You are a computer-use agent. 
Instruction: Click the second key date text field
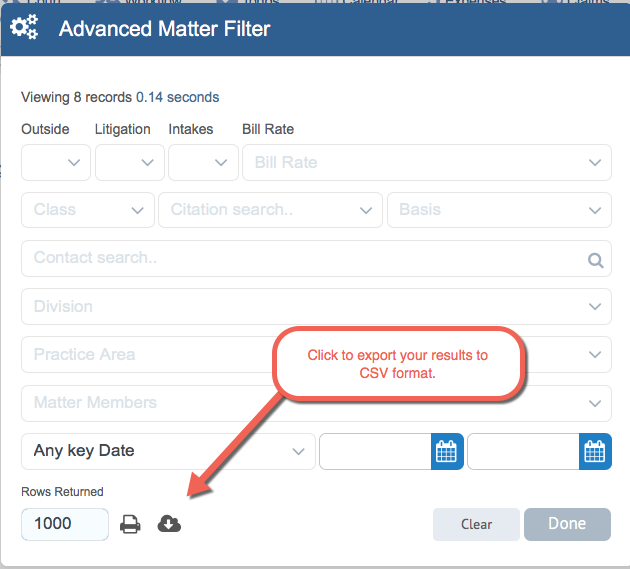[x=523, y=451]
